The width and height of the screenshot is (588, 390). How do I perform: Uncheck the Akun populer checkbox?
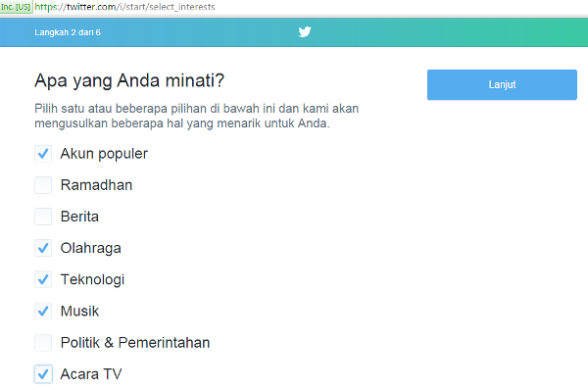43,154
